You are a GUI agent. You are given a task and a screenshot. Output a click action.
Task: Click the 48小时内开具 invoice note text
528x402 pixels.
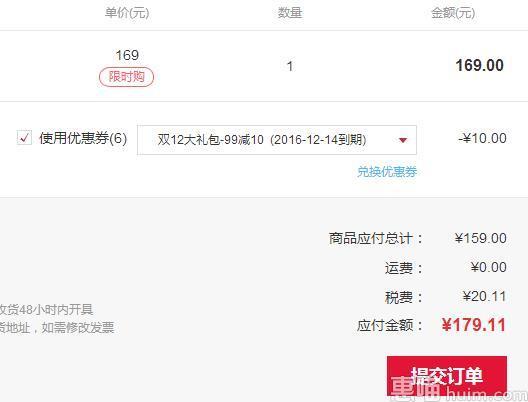point(56,309)
